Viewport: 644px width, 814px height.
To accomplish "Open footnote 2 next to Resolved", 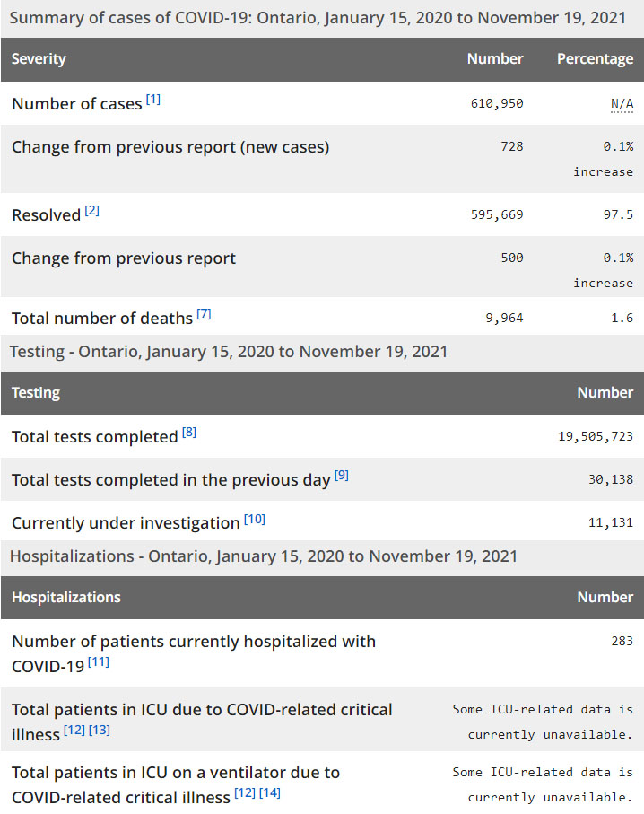I will 92,211.
